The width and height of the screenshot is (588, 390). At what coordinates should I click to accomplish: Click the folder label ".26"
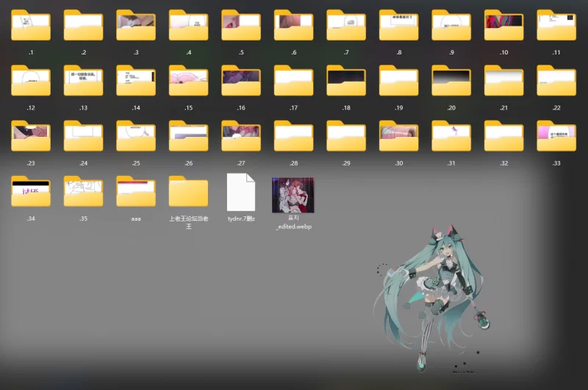pyautogui.click(x=188, y=163)
